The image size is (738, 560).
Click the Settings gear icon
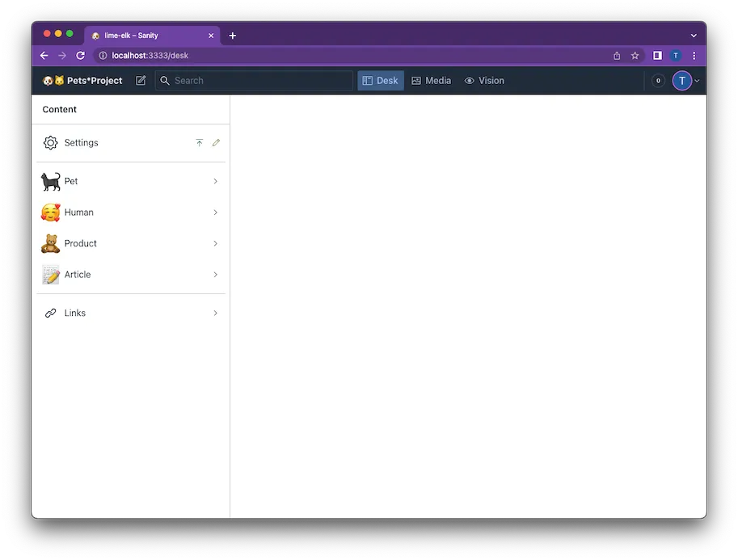[x=48, y=142]
